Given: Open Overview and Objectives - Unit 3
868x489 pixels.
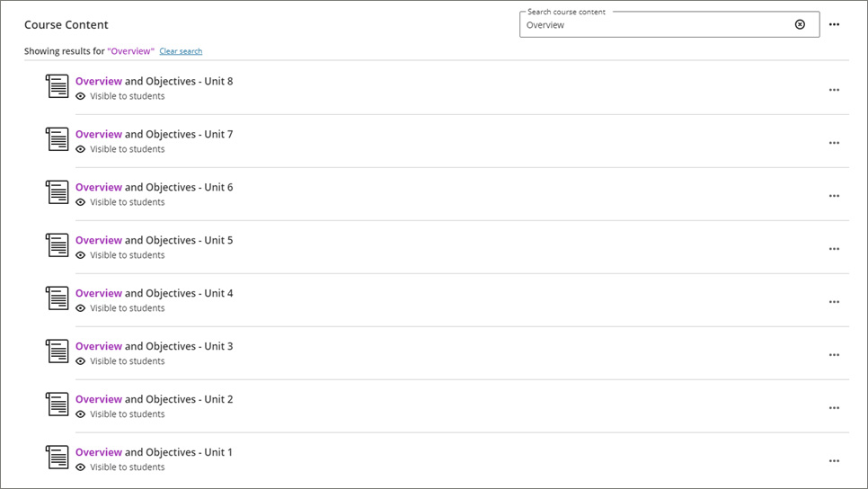Looking at the screenshot, I should (x=154, y=346).
